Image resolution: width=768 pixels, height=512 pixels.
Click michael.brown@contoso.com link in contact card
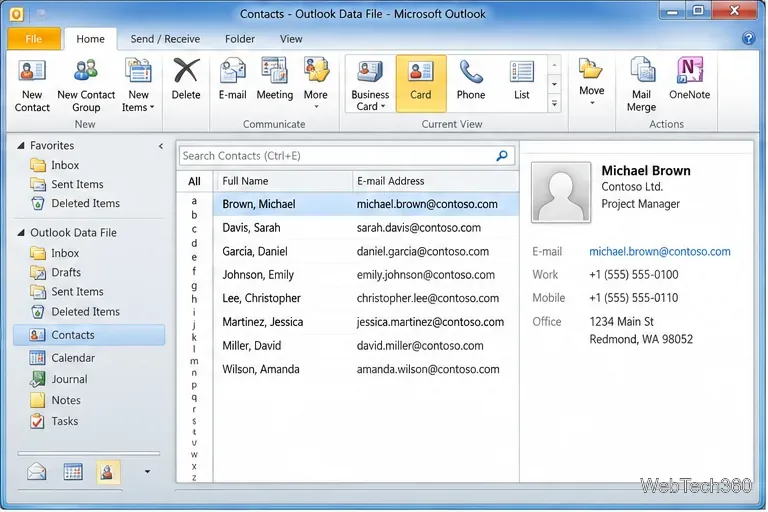point(659,251)
